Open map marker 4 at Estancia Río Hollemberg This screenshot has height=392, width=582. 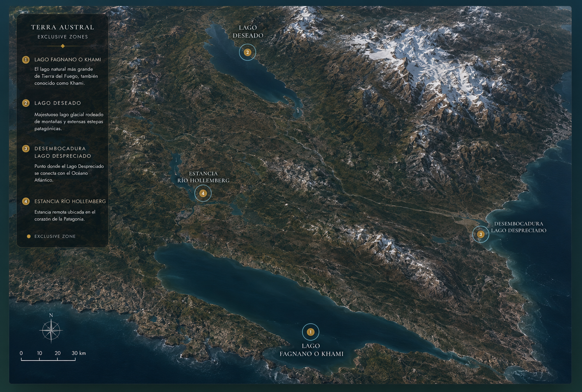pyautogui.click(x=203, y=193)
